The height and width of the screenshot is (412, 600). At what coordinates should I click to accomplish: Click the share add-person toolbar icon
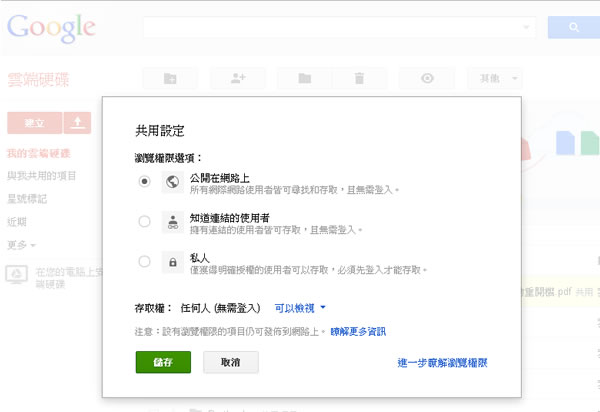[x=238, y=78]
